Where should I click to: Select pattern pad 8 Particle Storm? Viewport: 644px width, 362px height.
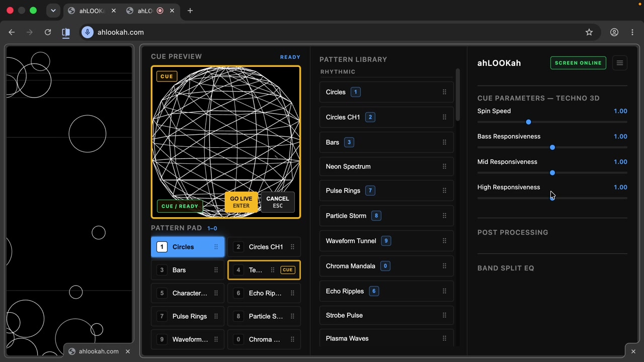pos(264,316)
